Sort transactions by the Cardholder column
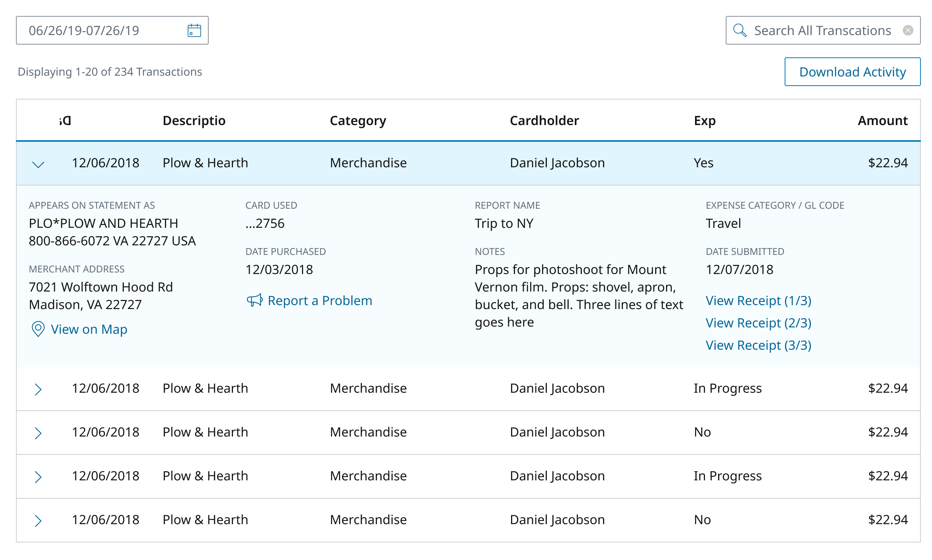The image size is (932, 560). (x=544, y=121)
